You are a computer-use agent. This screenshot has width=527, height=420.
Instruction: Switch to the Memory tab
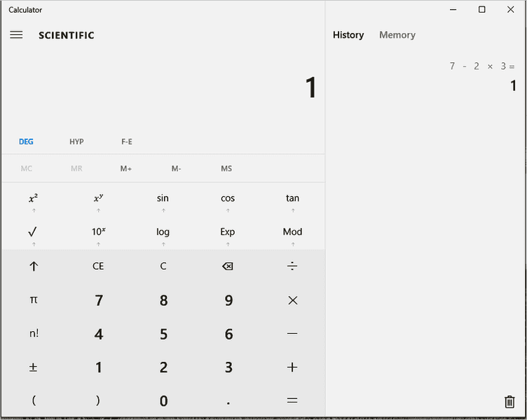[x=397, y=35]
